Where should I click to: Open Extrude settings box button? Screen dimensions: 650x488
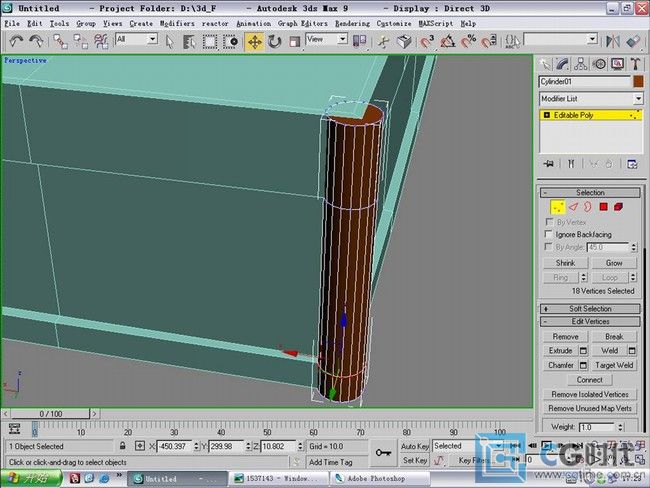[x=583, y=351]
